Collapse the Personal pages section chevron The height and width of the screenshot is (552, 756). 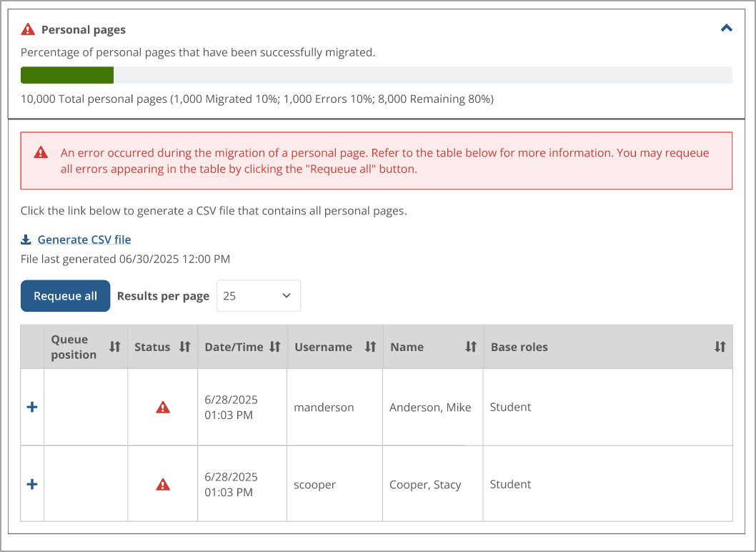pyautogui.click(x=726, y=29)
